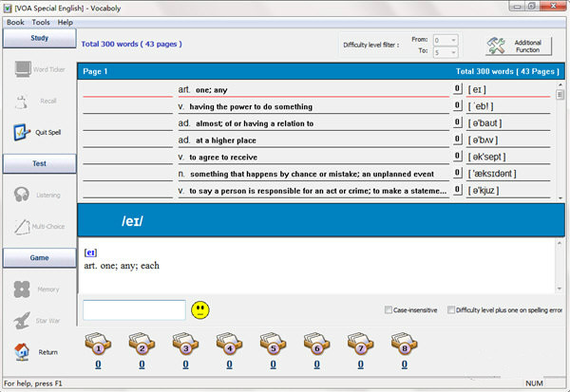Click the yellow smiley face icon
570x392 pixels.
click(x=200, y=310)
